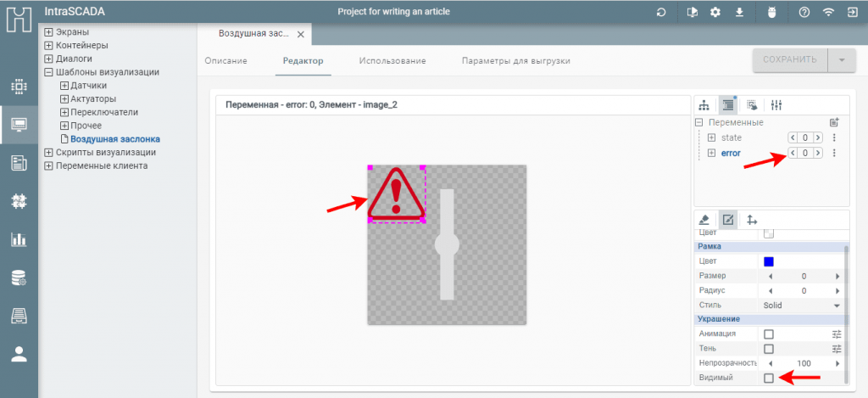Screen dimensions: 868x398
Task: Click the refresh icon in the top bar
Action: [x=661, y=12]
